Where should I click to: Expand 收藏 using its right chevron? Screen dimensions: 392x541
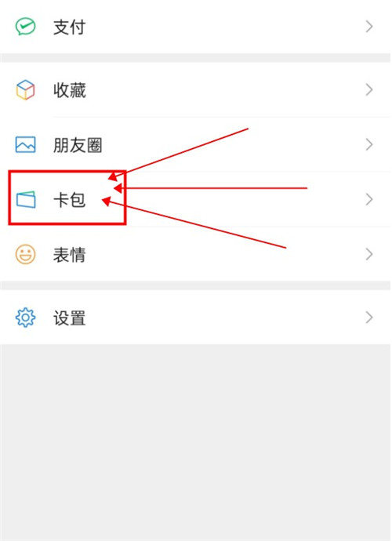point(369,89)
